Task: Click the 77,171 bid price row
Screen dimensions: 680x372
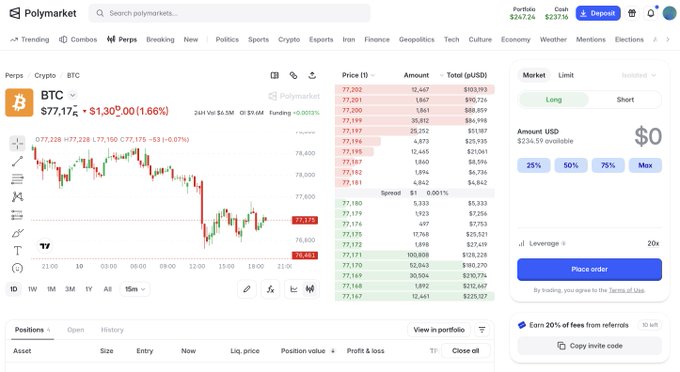Action: [415, 255]
